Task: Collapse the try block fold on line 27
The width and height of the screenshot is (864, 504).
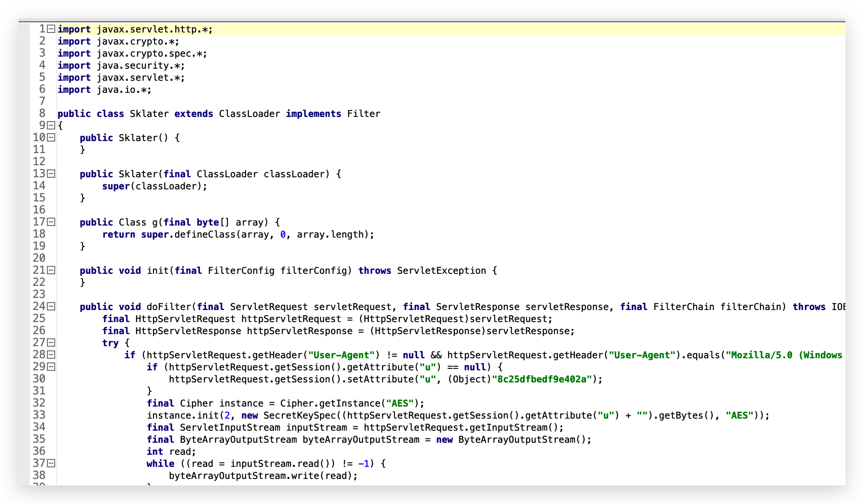Action: pyautogui.click(x=51, y=342)
